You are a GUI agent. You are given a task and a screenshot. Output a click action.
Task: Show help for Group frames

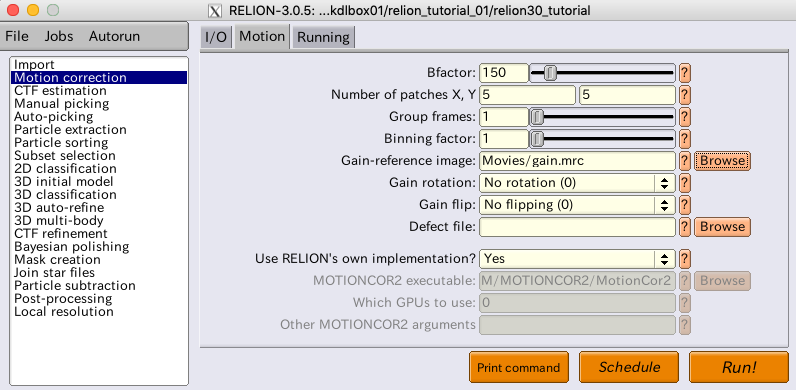pos(684,117)
